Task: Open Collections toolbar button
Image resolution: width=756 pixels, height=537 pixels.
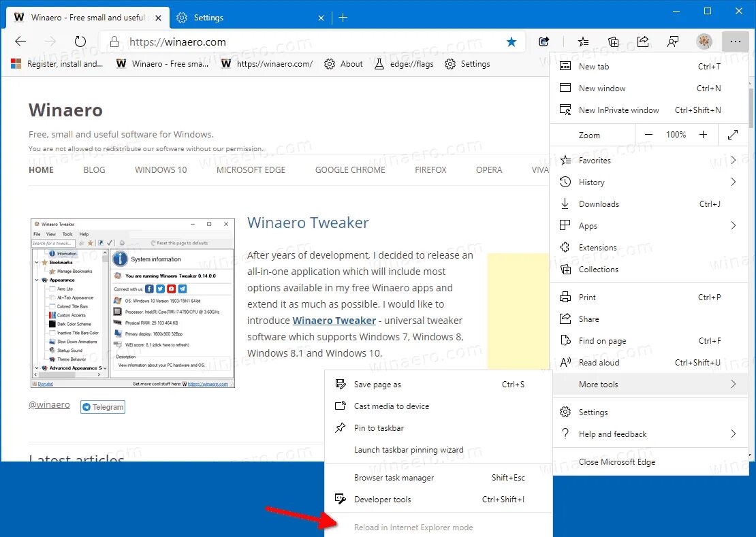Action: click(613, 42)
